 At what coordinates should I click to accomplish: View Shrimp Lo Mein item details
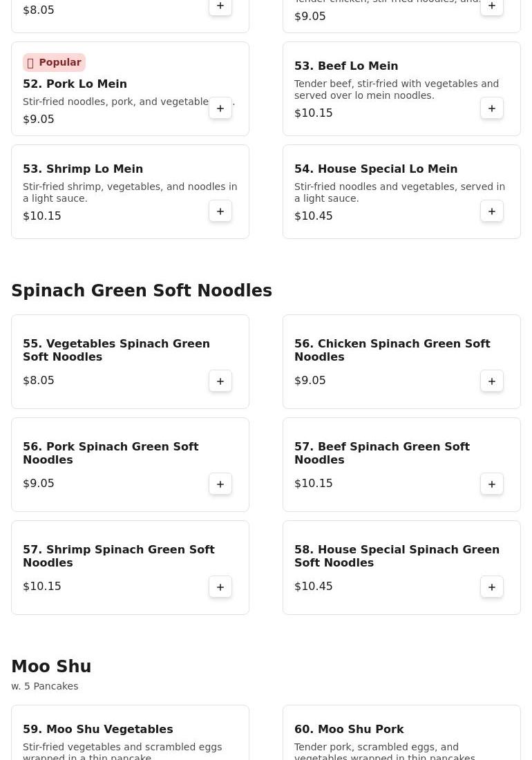click(x=83, y=169)
